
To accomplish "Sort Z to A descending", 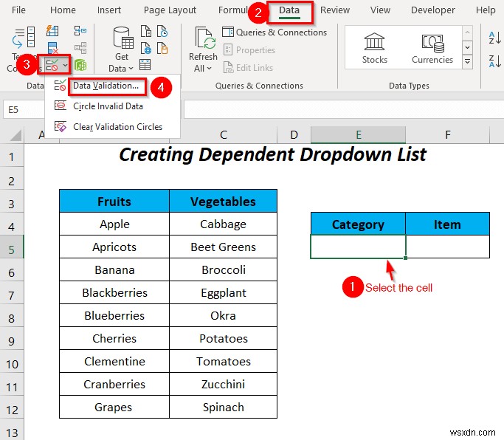I will [494, 61].
